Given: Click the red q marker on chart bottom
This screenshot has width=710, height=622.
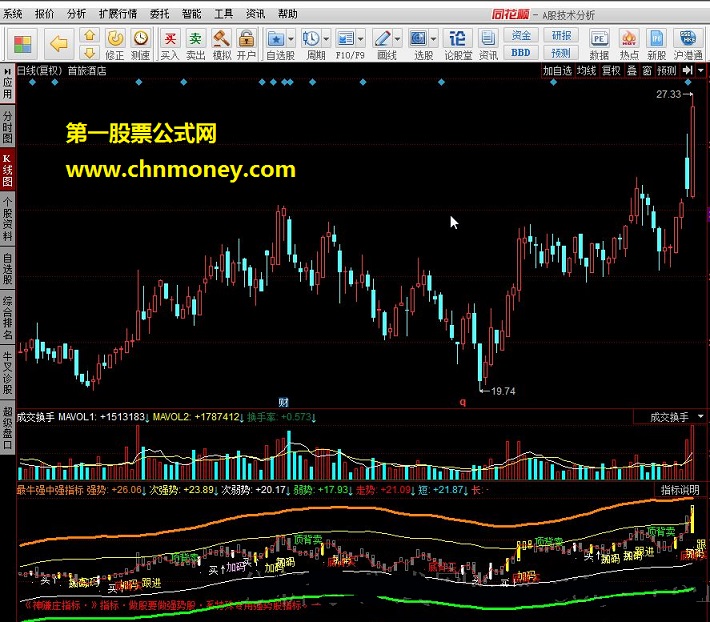Looking at the screenshot, I should [x=462, y=402].
